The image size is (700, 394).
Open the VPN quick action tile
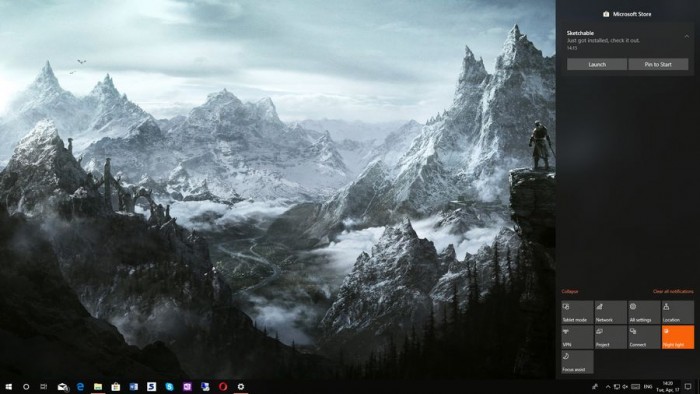click(x=577, y=337)
